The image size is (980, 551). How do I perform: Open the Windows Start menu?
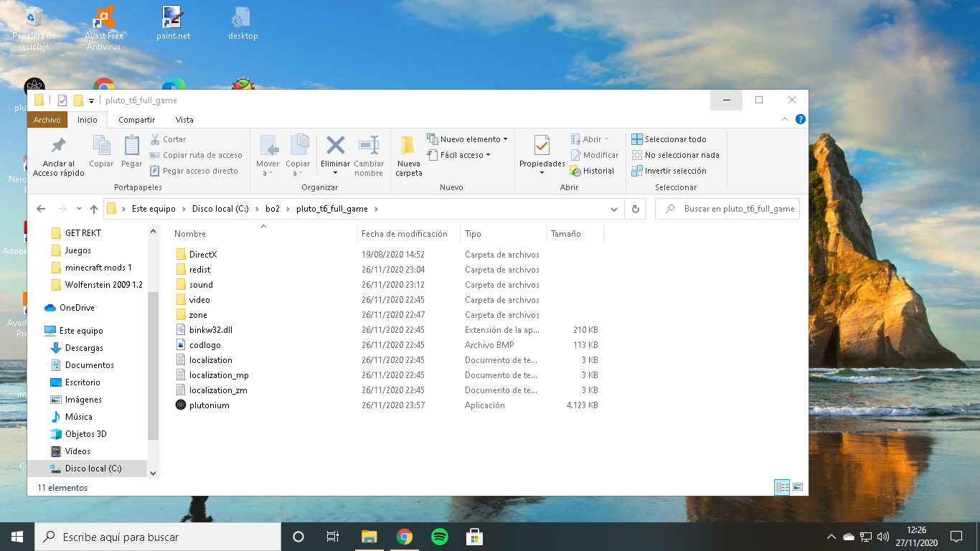[x=17, y=537]
